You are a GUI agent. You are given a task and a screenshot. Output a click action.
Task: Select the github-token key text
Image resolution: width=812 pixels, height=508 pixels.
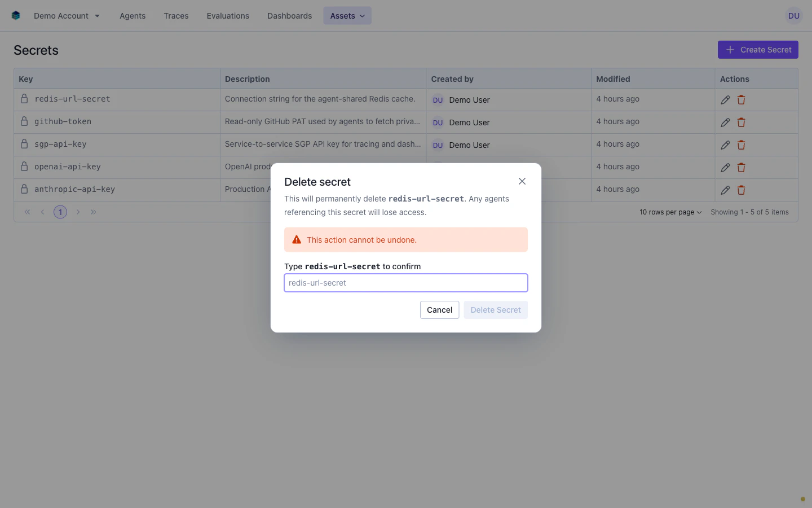click(x=63, y=121)
